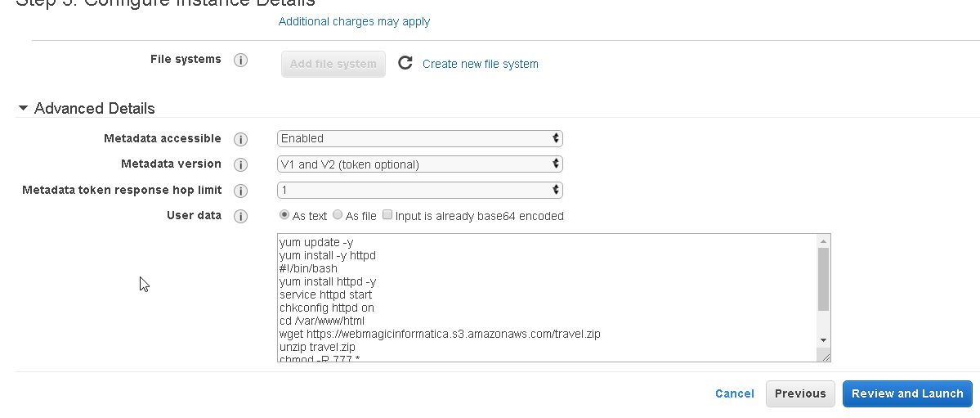Open 'Create new file system' link
The width and height of the screenshot is (980, 418).
480,64
